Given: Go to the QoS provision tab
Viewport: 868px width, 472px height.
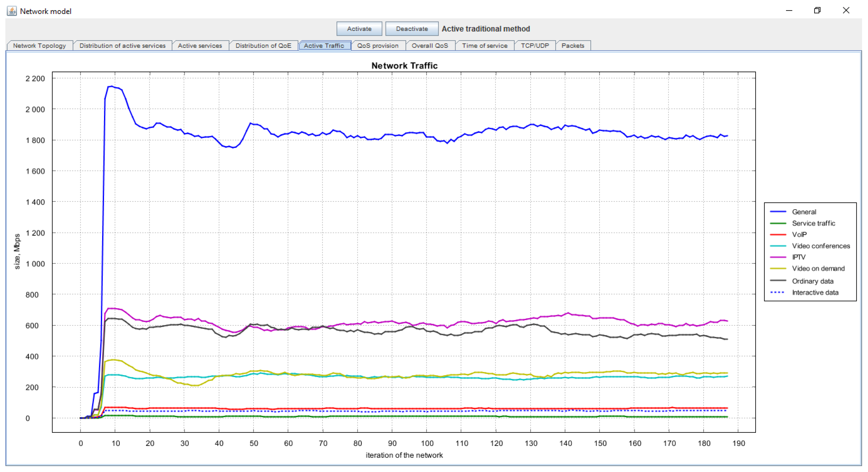Looking at the screenshot, I should pos(377,45).
